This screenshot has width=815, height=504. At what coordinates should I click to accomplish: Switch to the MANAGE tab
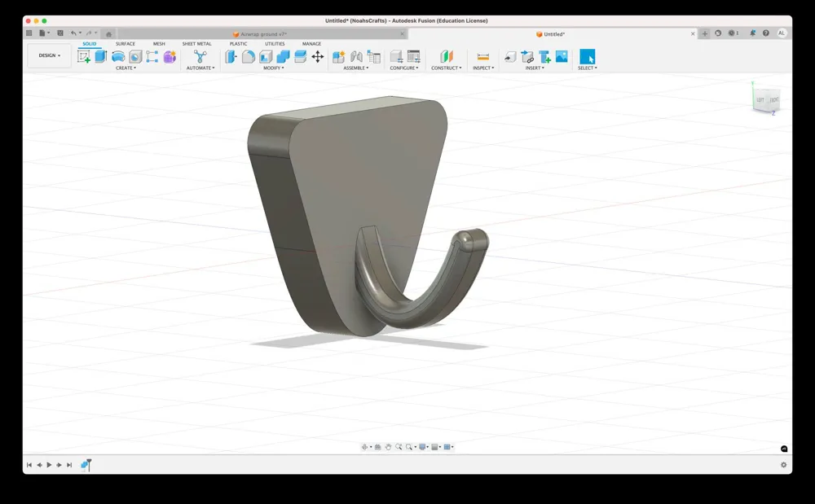click(x=311, y=44)
